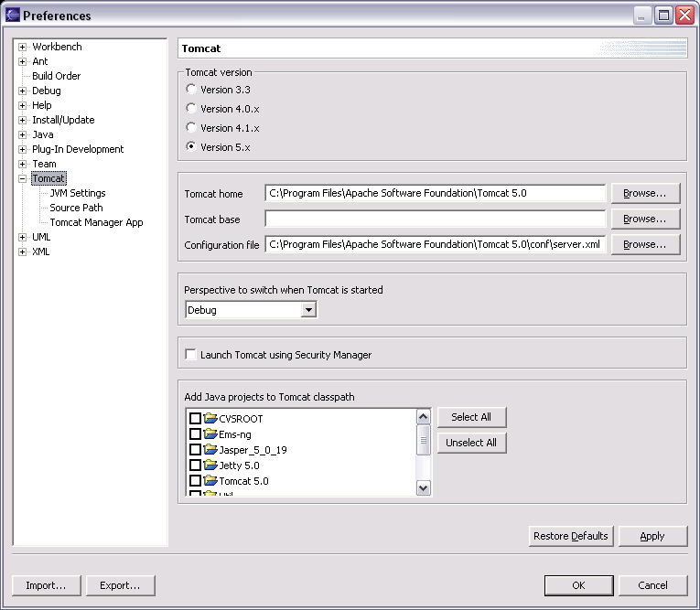This screenshot has height=610, width=700.
Task: Select Version 5.x radio button
Action: [191, 146]
